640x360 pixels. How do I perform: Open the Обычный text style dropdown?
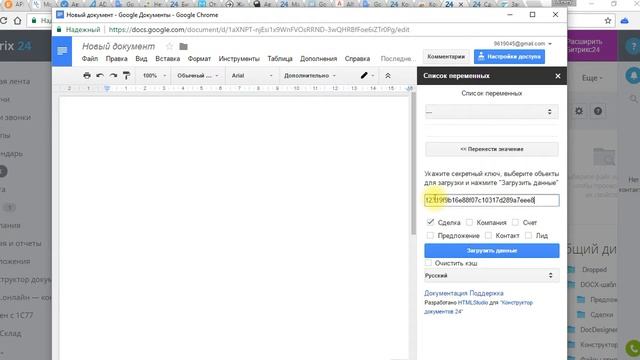click(198, 76)
